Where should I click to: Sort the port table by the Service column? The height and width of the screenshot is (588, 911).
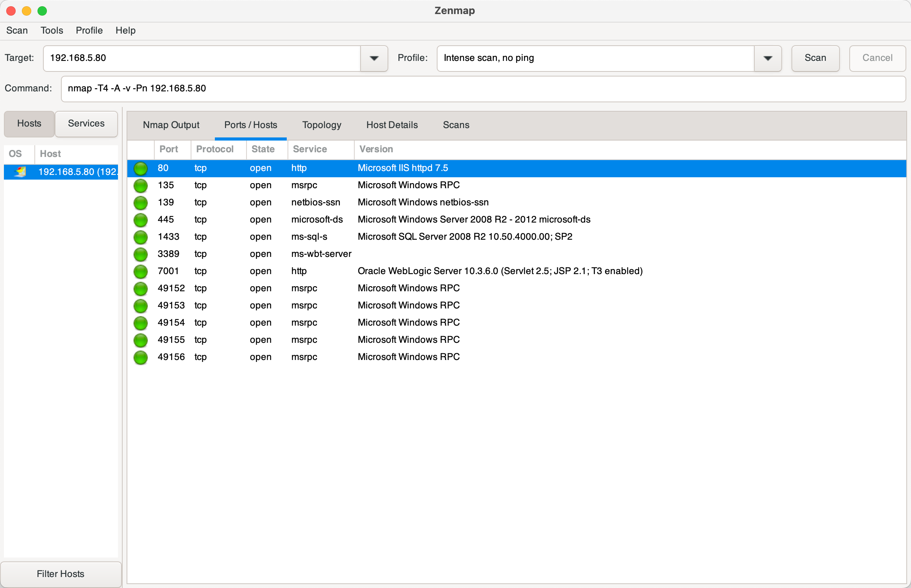pos(310,149)
